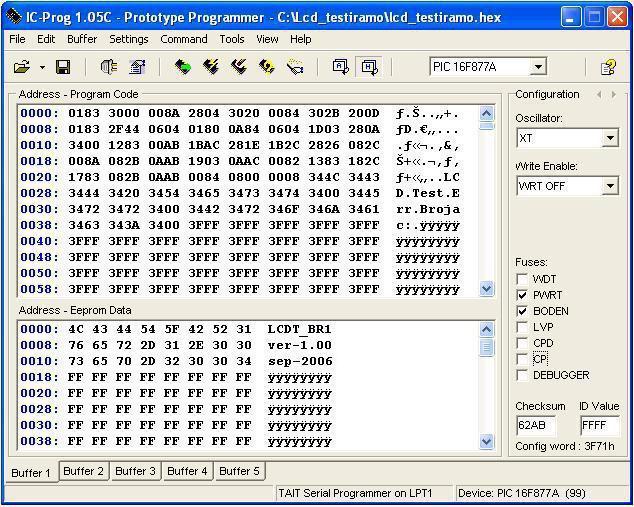Screen dimensions: 634x507
Task: Click the Open File folder icon
Action: pos(22,67)
